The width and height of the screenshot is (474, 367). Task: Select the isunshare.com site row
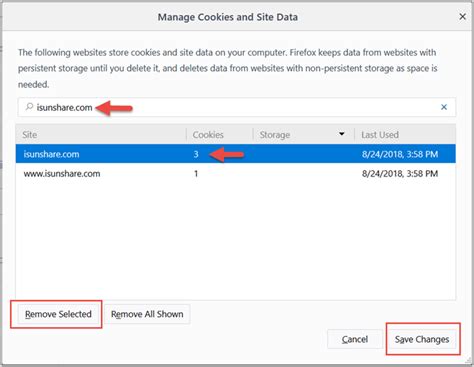(x=236, y=154)
